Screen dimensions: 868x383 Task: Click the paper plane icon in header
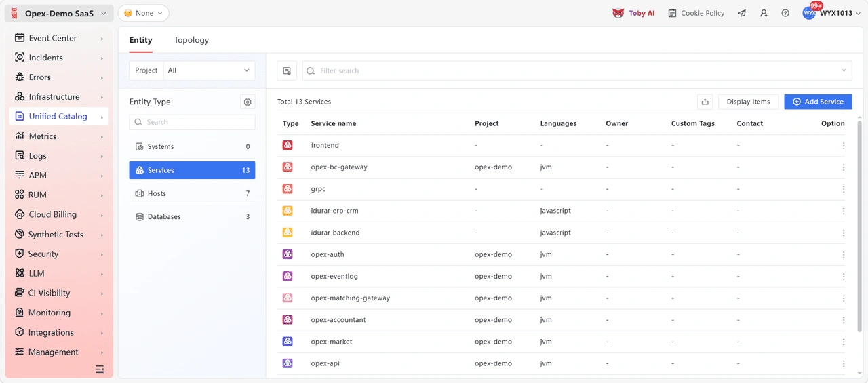point(742,13)
